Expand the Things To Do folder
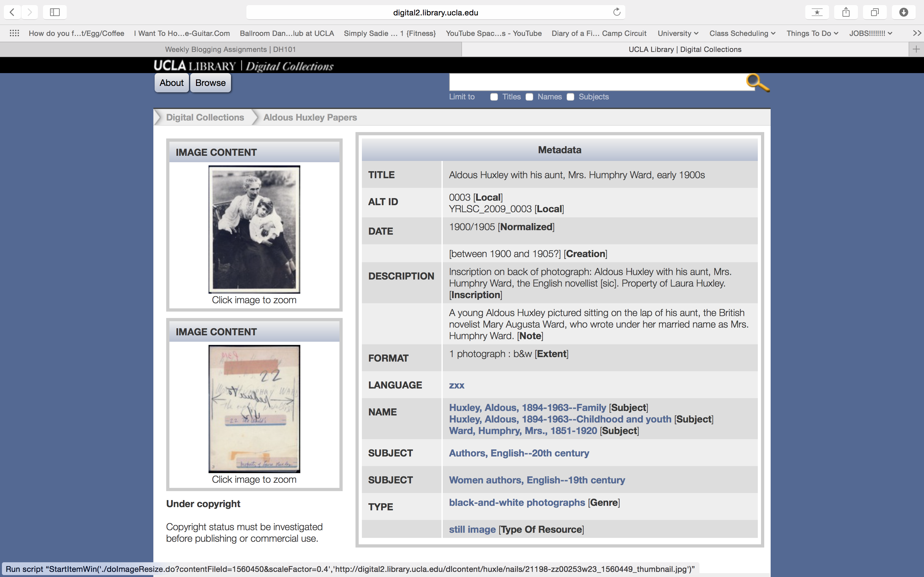The width and height of the screenshot is (924, 577). click(x=812, y=33)
